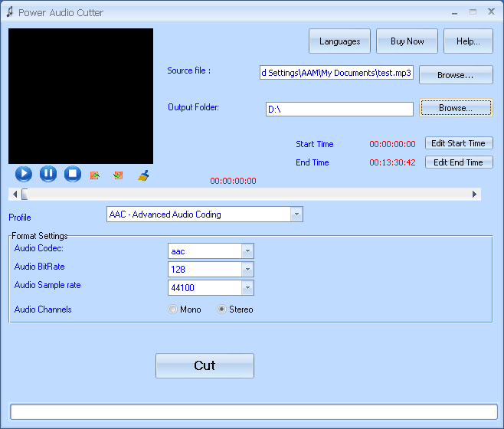Click the seek bar right arrow
The height and width of the screenshot is (429, 504).
click(475, 195)
